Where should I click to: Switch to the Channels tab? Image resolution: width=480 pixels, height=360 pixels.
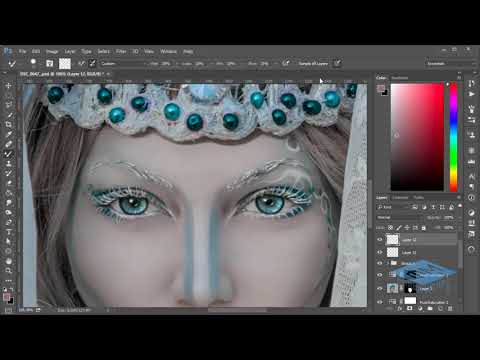(400, 198)
